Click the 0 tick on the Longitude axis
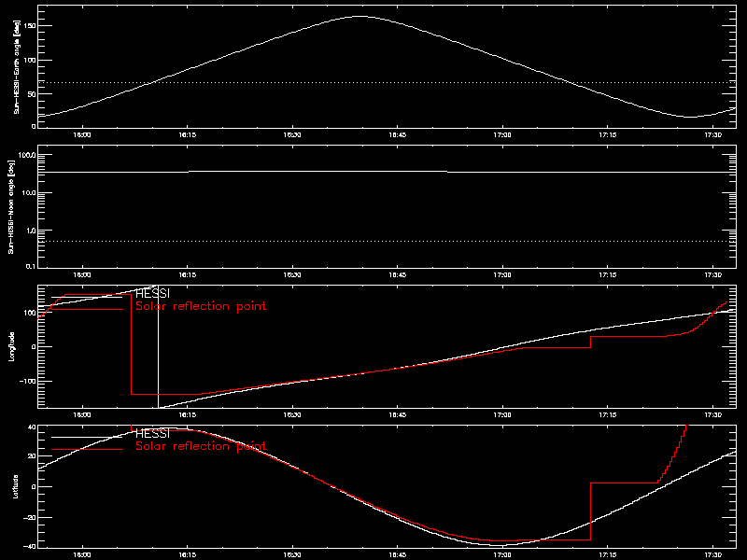Viewport: 747px width, 560px height. tap(34, 347)
